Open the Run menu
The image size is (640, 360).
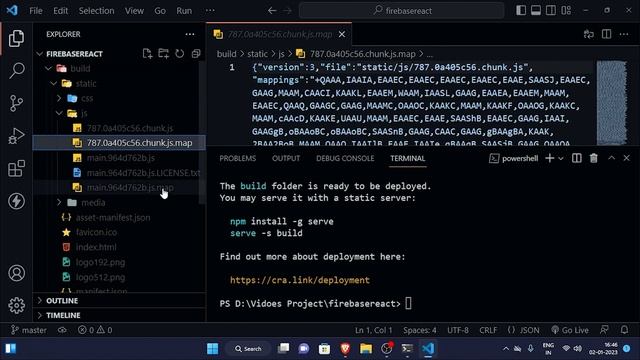coord(184,11)
